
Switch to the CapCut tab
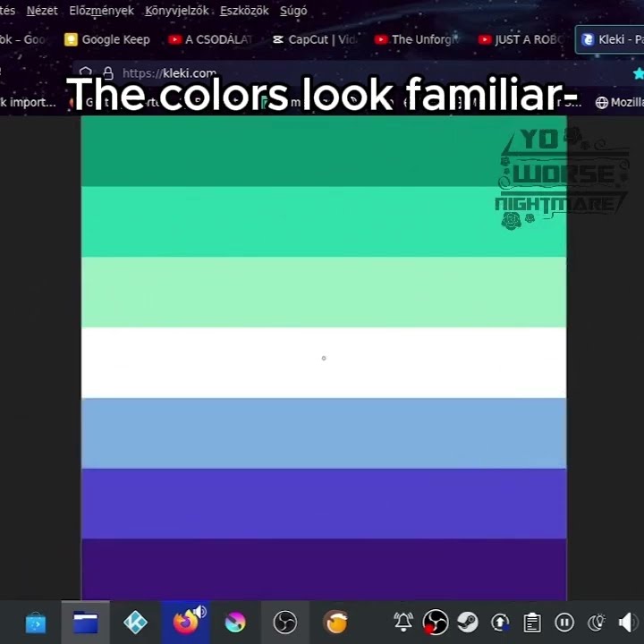click(x=316, y=39)
